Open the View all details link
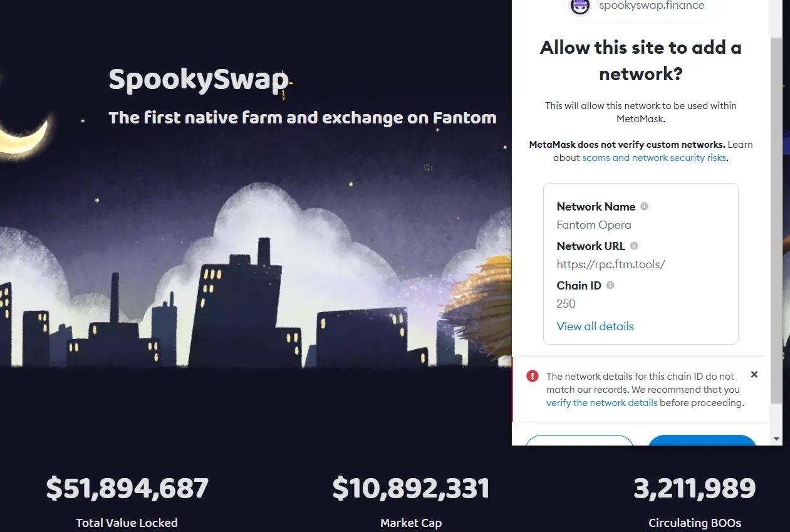790x532 pixels. click(595, 326)
